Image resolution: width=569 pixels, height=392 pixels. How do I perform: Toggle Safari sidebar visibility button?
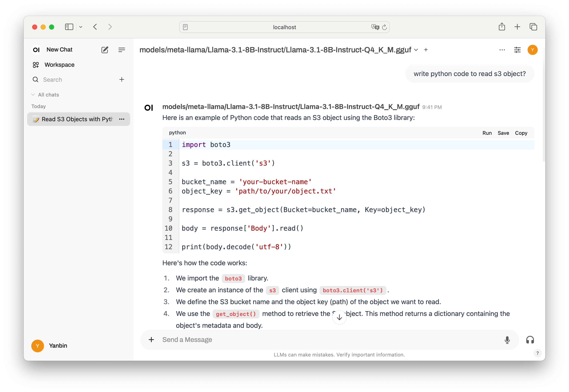pos(69,27)
